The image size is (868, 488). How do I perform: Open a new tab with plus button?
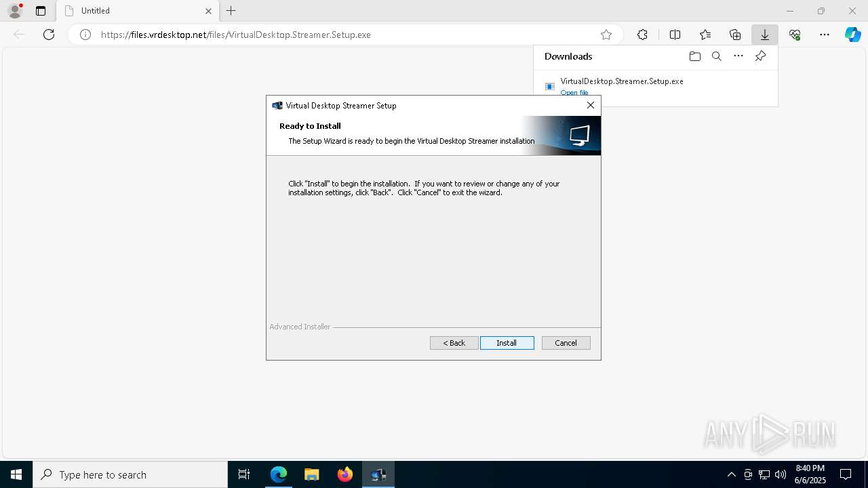click(x=231, y=11)
